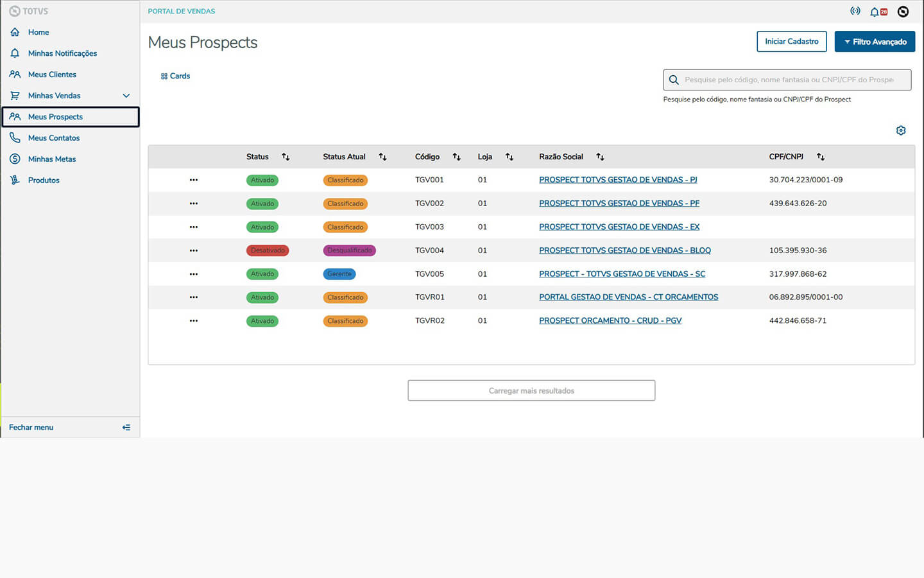Open the Filtro Avançado dropdown
Viewport: 924px width, 578px height.
tap(874, 42)
